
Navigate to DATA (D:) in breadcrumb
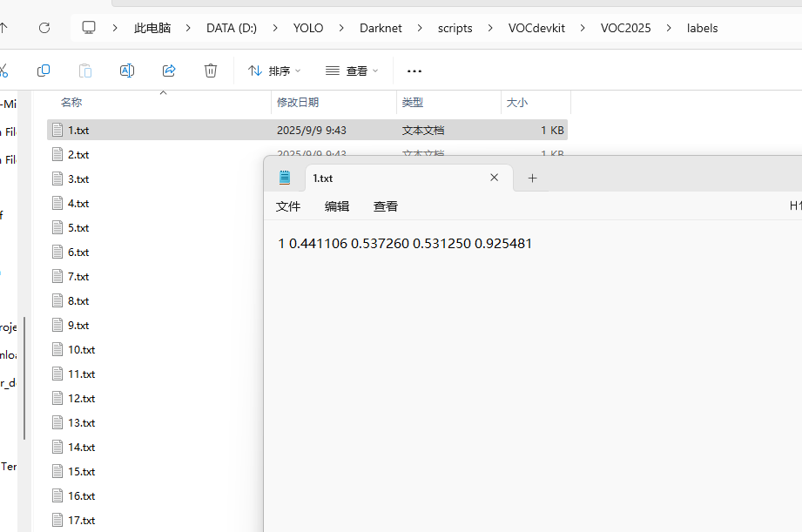232,28
